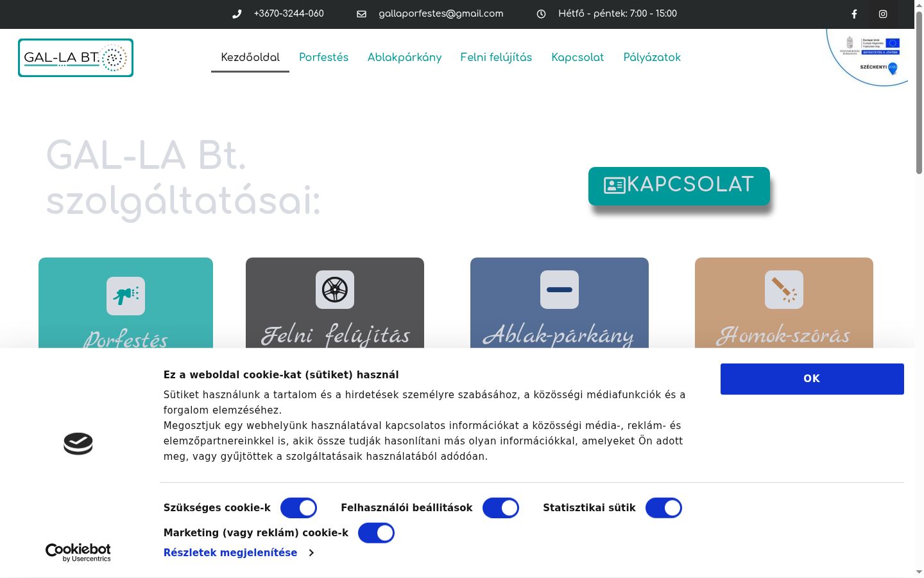Call phone number +3670-3244-060
Screen dimensions: 924x578
coord(289,13)
